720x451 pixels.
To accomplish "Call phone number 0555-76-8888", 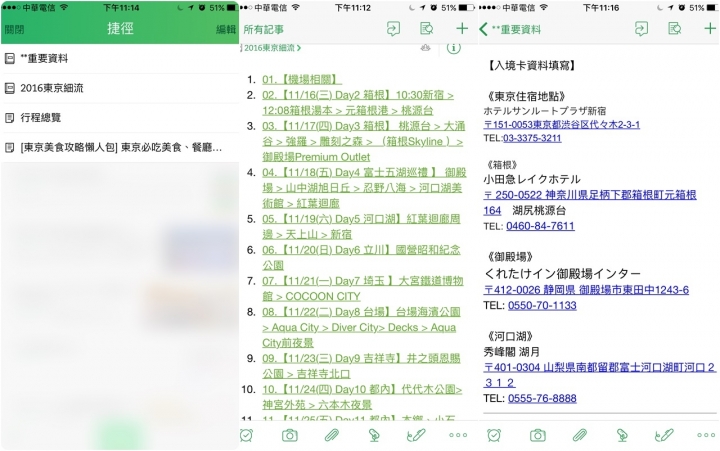I will 542,398.
